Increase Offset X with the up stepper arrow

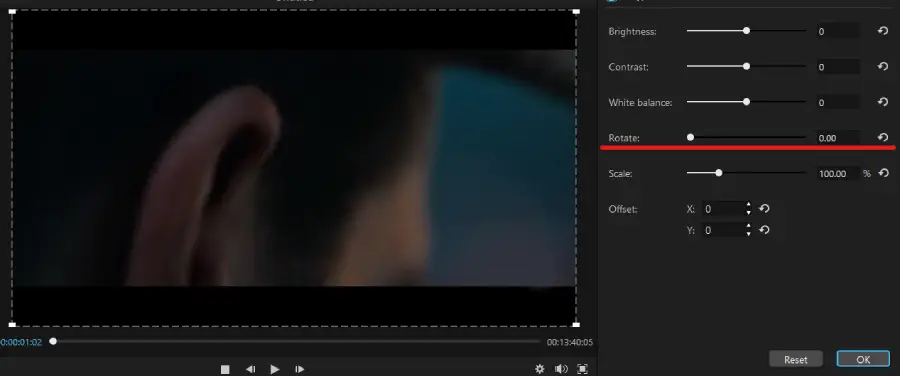[748, 205]
